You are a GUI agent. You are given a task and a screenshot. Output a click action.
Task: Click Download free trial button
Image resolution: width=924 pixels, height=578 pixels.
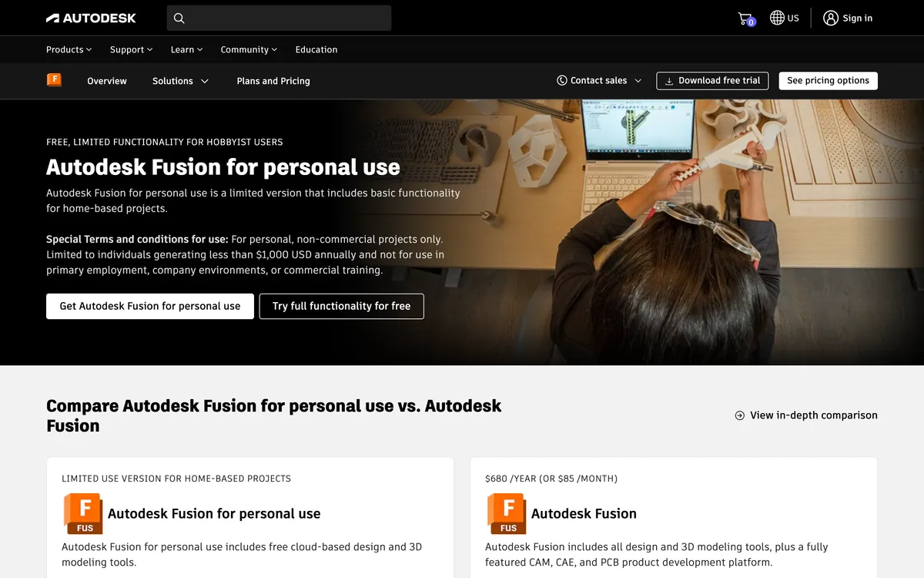[712, 81]
